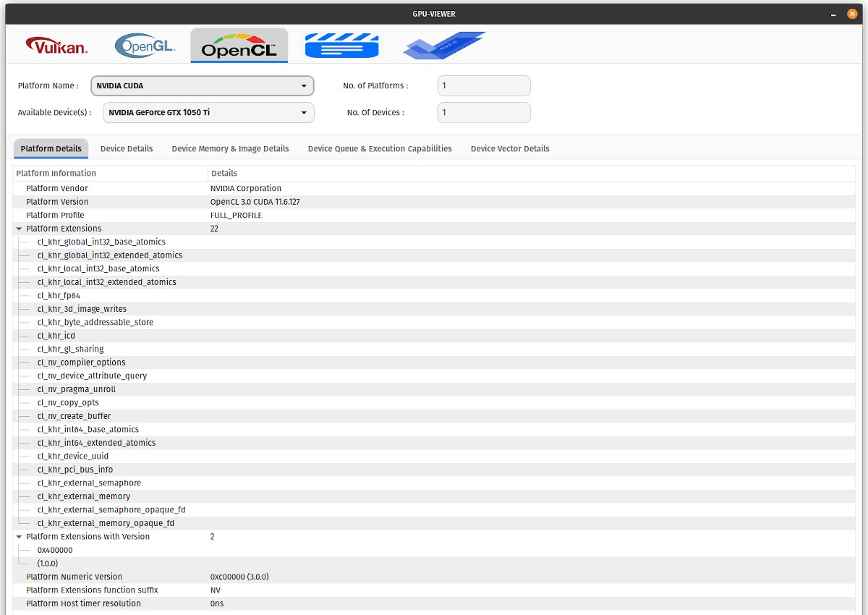Click the No. of Platforms field
Viewport: 868px width, 615px height.
coord(484,85)
